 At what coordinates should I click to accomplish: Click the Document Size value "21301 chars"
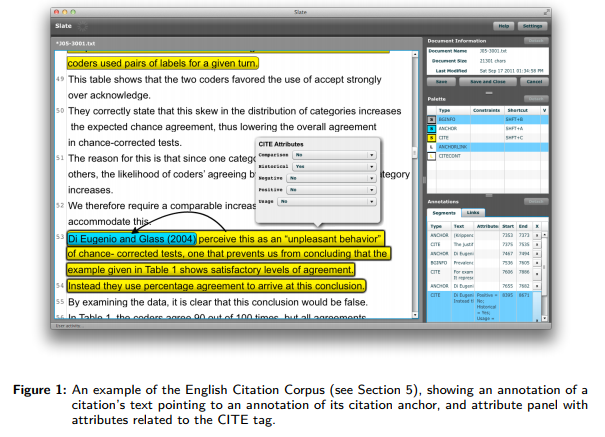[x=492, y=61]
